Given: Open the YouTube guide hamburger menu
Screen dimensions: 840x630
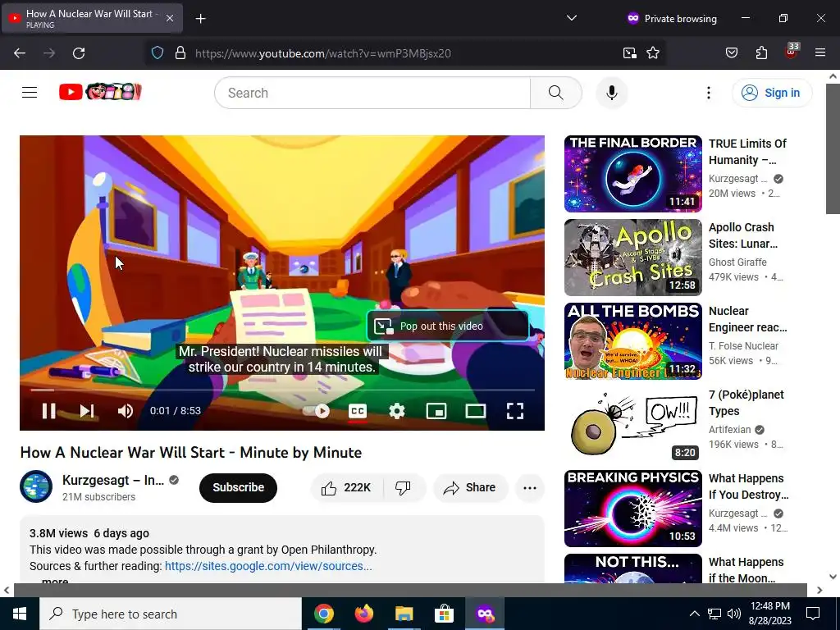Looking at the screenshot, I should click(x=30, y=93).
